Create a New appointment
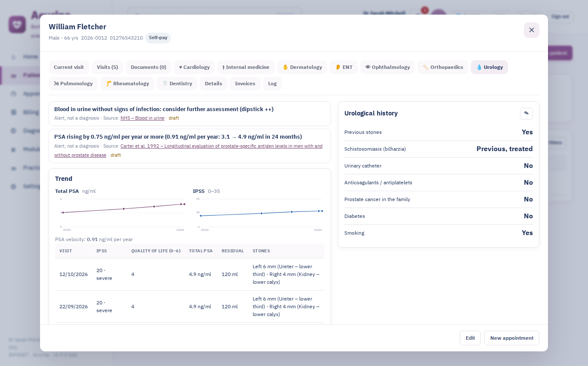Viewport: 588px width, 366px height. 512,338
